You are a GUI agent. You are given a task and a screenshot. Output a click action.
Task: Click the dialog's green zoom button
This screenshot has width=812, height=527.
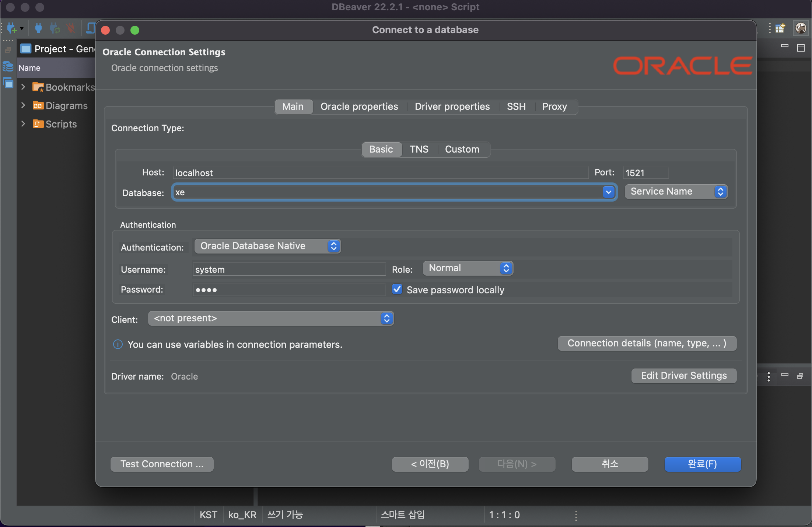coord(135,30)
